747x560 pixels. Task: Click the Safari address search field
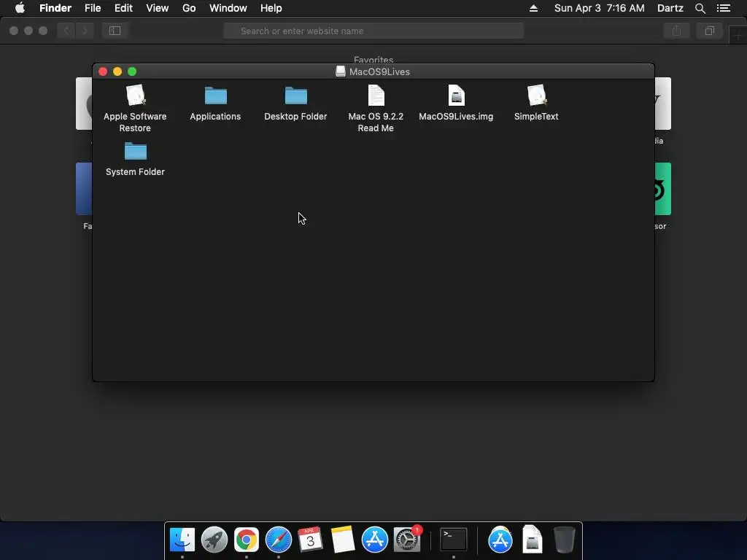click(x=373, y=31)
